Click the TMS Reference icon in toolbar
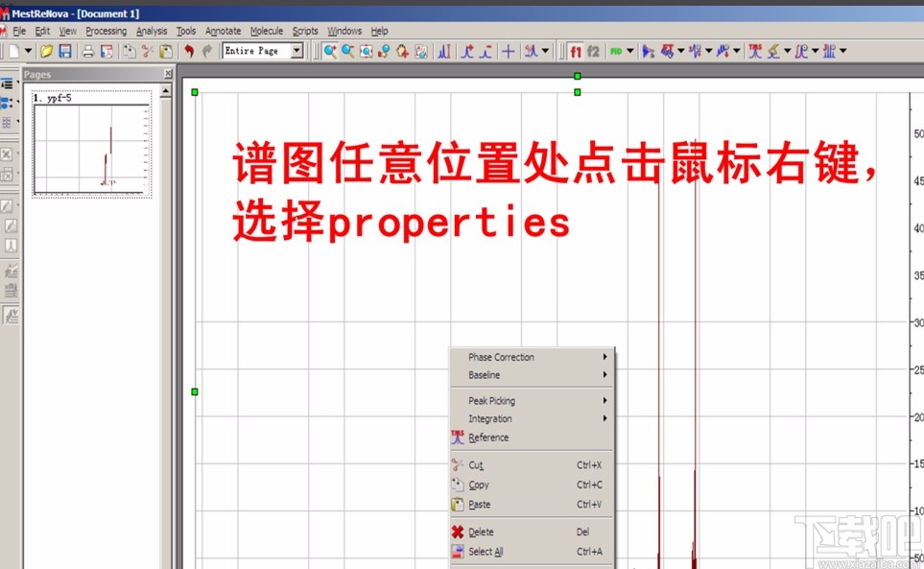Screen dimensions: 924x569 [x=755, y=51]
